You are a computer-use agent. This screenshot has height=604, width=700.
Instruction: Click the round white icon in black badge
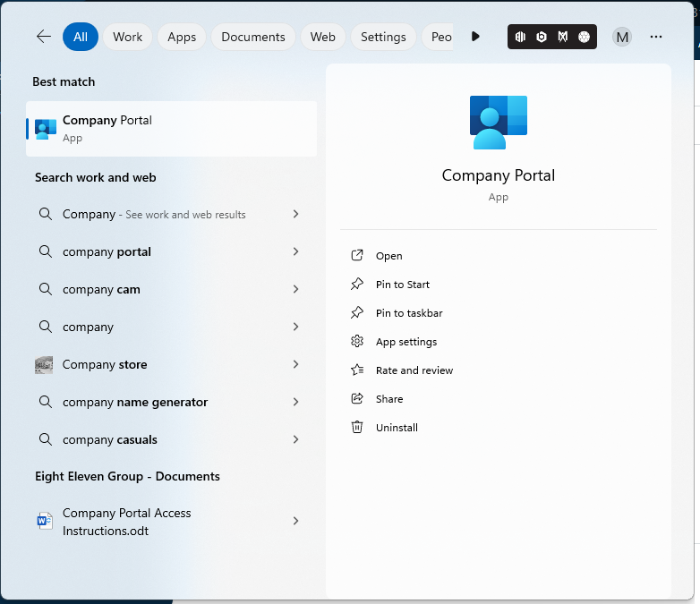[x=584, y=37]
